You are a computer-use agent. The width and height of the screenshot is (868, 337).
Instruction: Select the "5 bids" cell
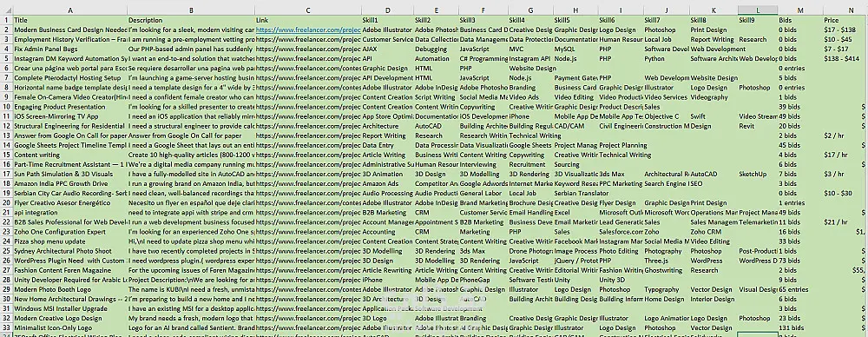[800, 78]
